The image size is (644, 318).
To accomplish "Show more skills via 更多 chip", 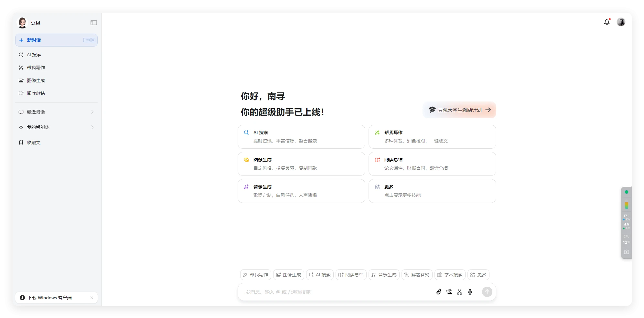I will 478,275.
